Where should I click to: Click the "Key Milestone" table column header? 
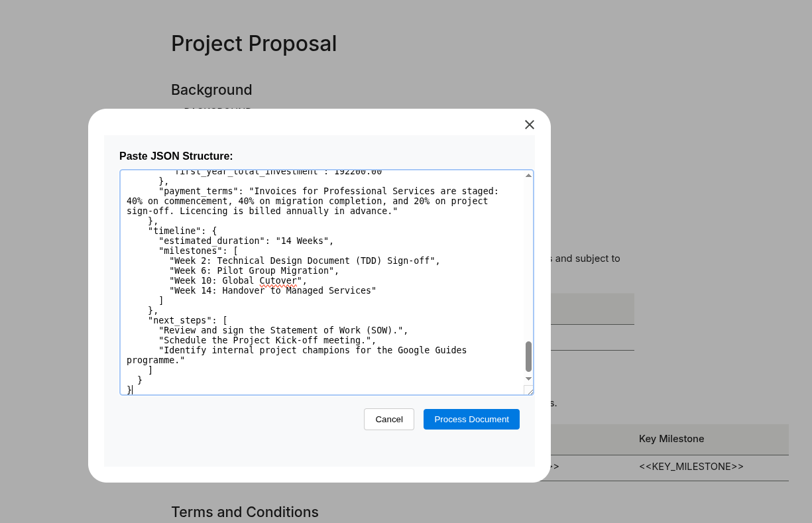coord(671,439)
